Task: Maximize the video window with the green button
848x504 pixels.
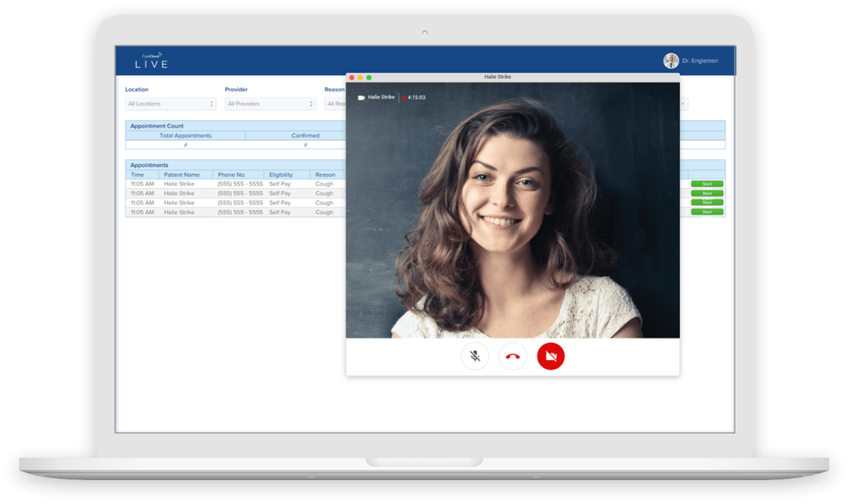Action: [369, 77]
